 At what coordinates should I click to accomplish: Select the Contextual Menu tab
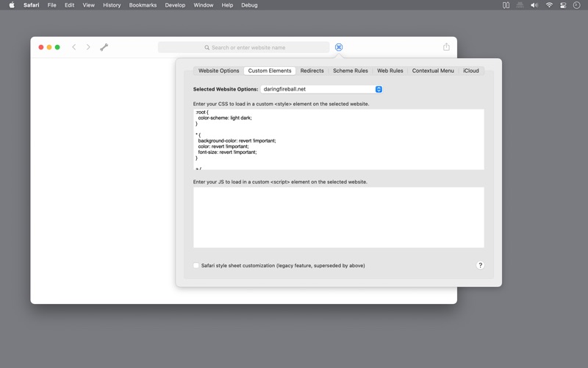pos(433,71)
